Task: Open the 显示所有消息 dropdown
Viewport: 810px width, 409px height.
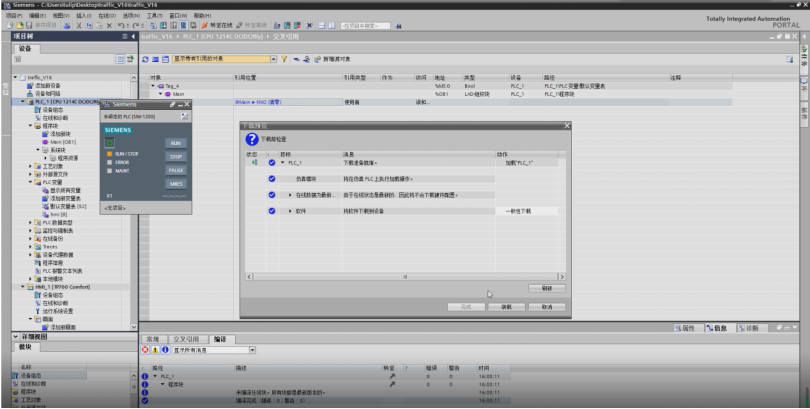Action: (x=253, y=350)
